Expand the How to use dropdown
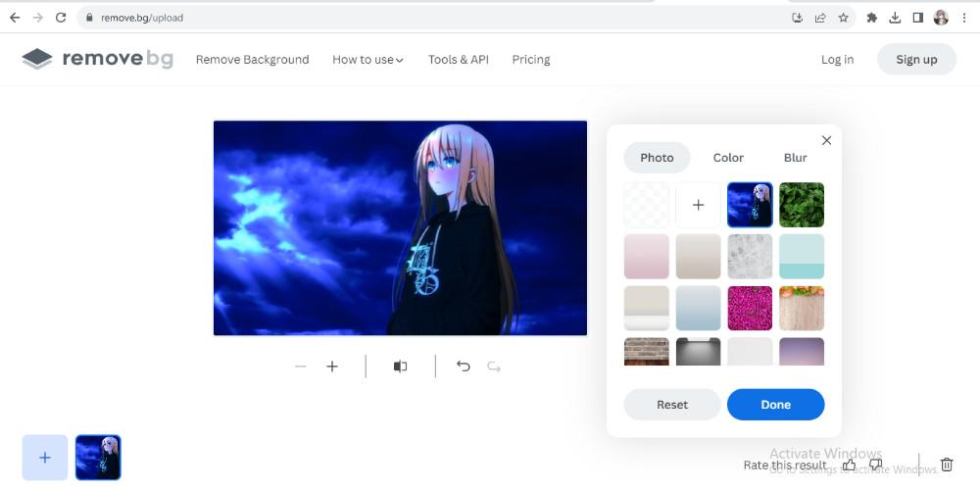 pyautogui.click(x=367, y=60)
